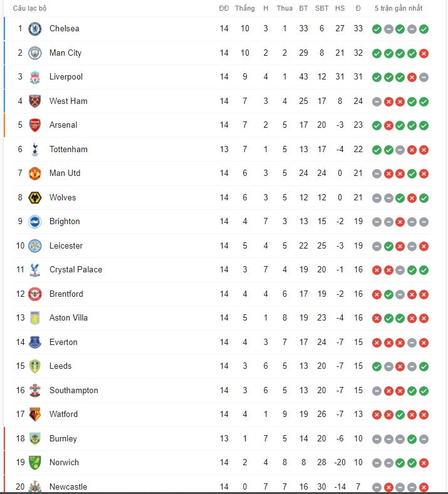448x494 pixels.
Task: Click the Man City club crest
Action: click(34, 53)
